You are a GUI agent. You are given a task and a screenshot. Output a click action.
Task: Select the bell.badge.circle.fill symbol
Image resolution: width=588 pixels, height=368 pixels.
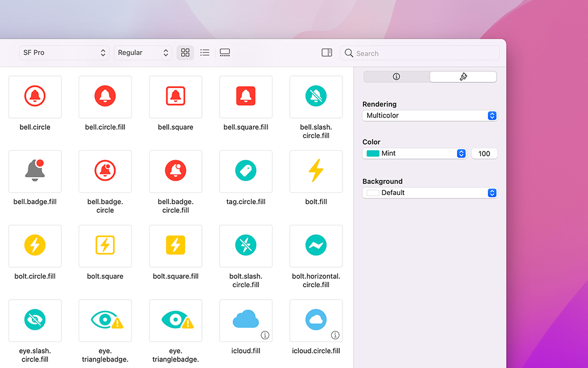coord(176,171)
